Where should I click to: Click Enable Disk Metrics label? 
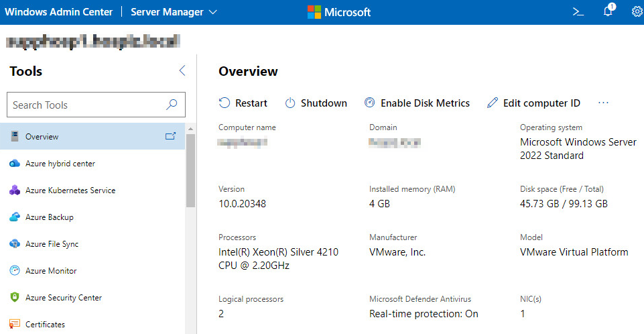point(425,103)
